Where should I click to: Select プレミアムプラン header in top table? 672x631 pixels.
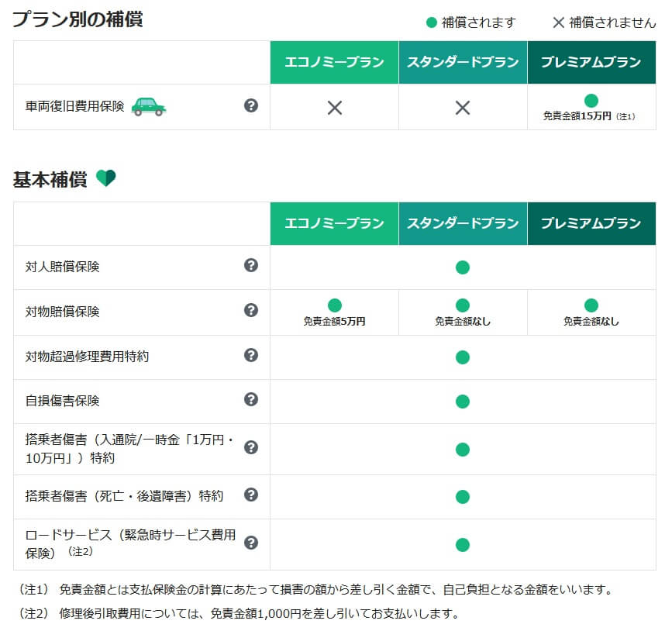591,62
